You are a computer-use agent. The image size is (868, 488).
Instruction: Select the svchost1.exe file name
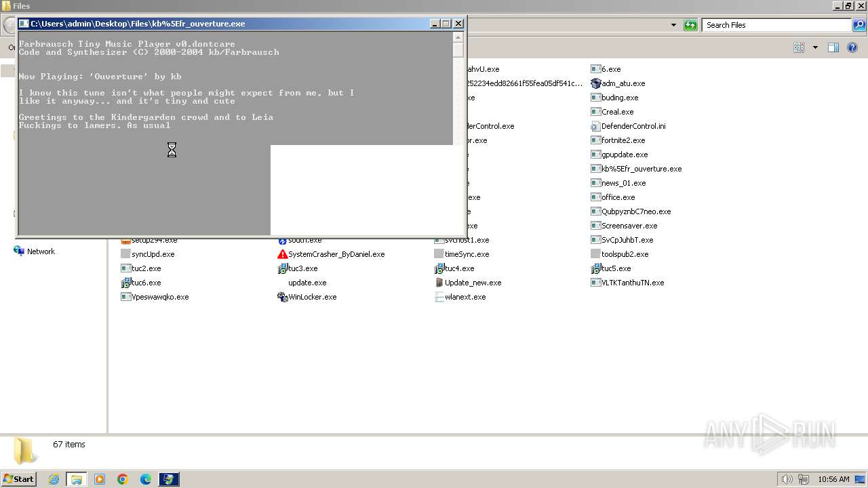[467, 240]
